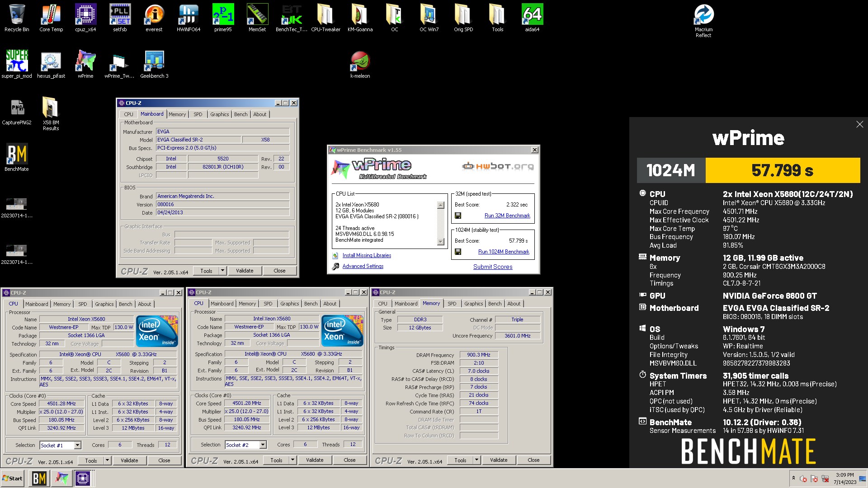This screenshot has width=868, height=488.
Task: Launch the cpuz_x64 desktop shortcut
Action: [x=85, y=18]
